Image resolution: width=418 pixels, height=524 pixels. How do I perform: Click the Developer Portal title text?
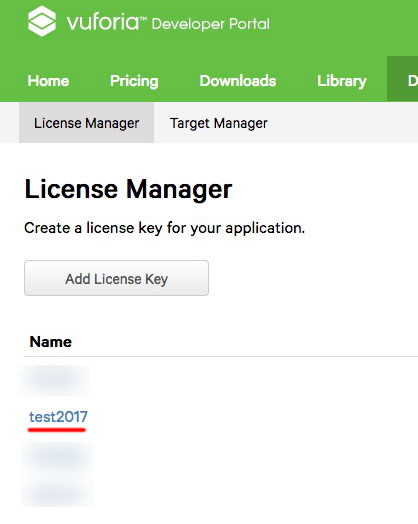tap(211, 24)
